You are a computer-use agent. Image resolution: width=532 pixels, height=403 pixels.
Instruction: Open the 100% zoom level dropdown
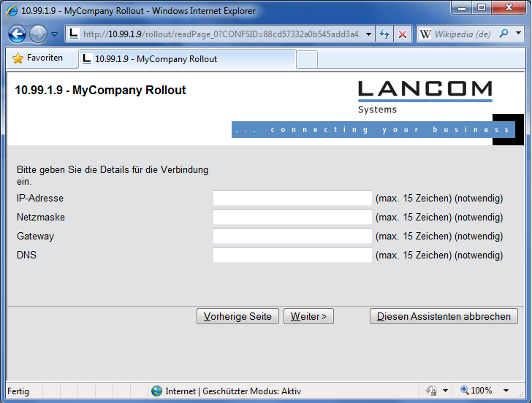pyautogui.click(x=506, y=391)
